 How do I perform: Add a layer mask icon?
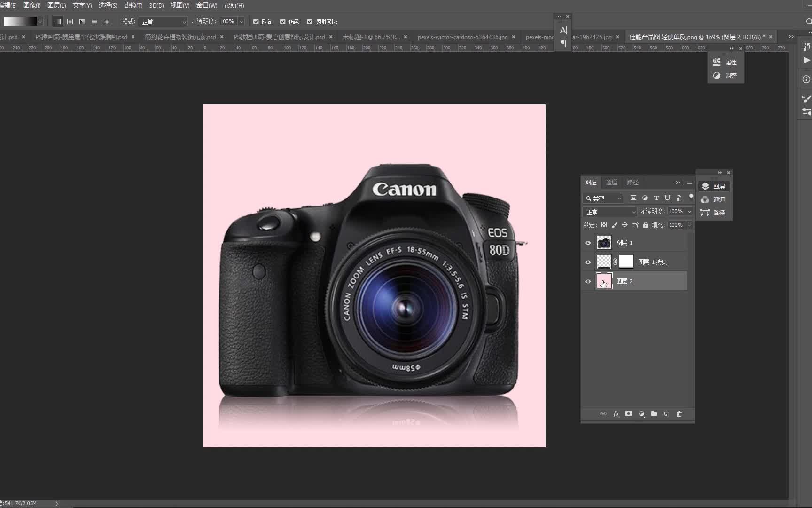click(x=629, y=414)
